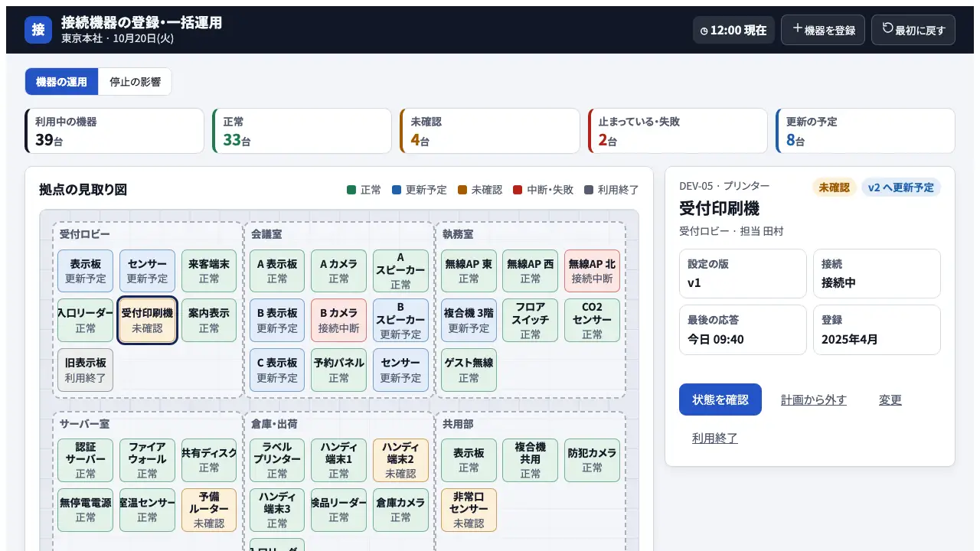This screenshot has width=980, height=551.
Task: Select the 認証サーバー device tile
Action: (86, 461)
